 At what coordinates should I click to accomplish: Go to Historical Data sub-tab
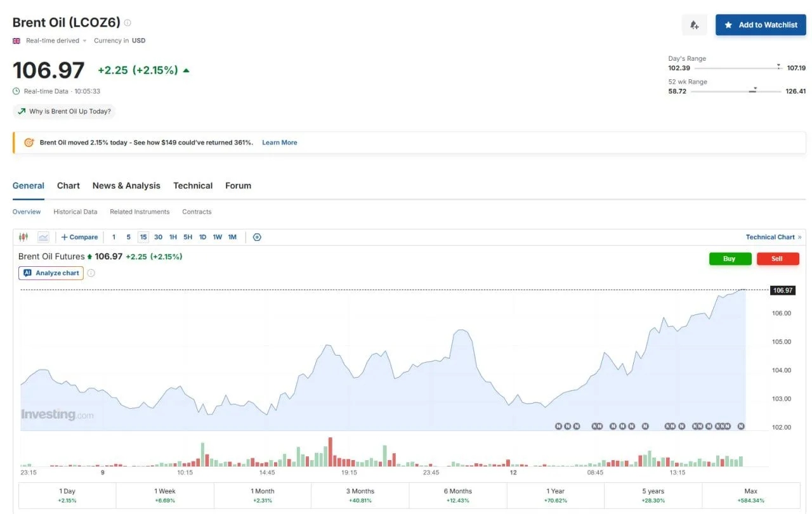[x=75, y=212]
